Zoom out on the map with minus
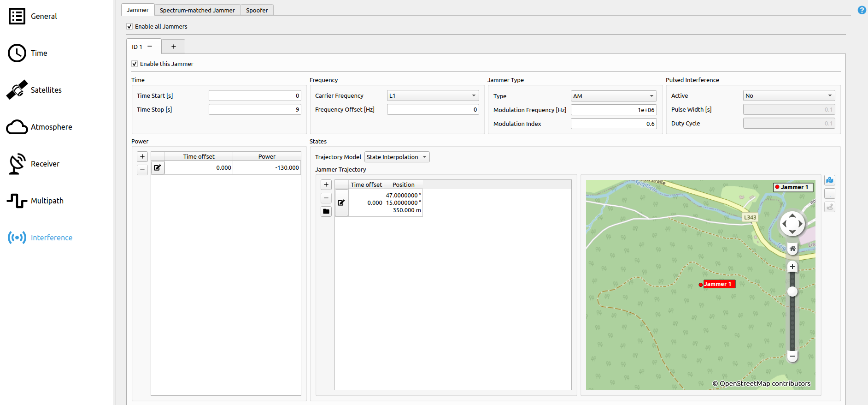 792,356
